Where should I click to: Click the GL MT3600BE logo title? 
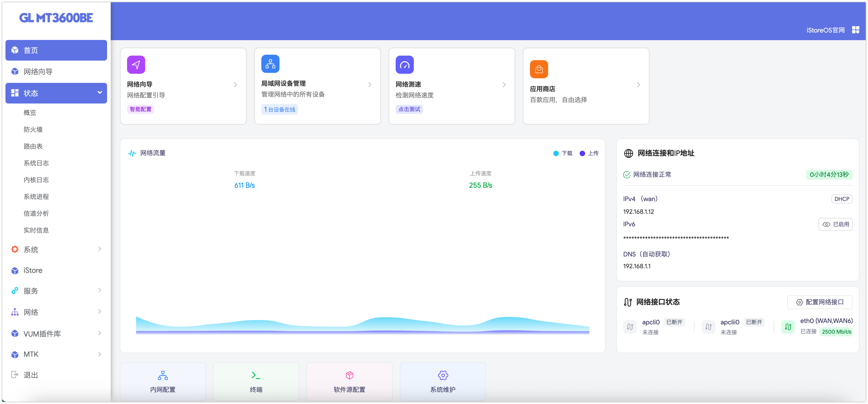56,18
